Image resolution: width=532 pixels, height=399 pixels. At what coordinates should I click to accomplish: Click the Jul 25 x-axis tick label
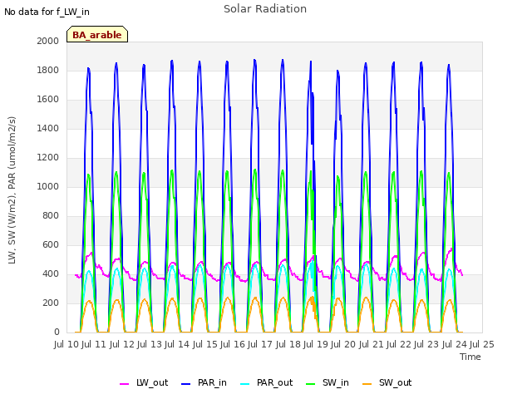tap(482, 344)
